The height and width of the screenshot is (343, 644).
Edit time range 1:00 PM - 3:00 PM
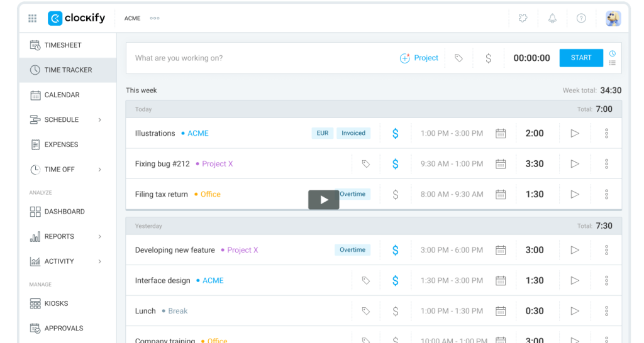click(x=452, y=133)
